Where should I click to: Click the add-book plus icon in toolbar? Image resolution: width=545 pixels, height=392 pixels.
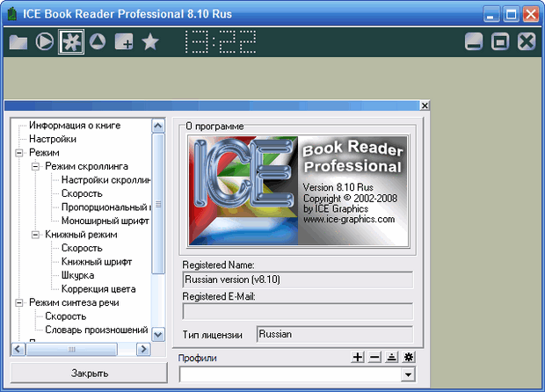click(x=124, y=42)
